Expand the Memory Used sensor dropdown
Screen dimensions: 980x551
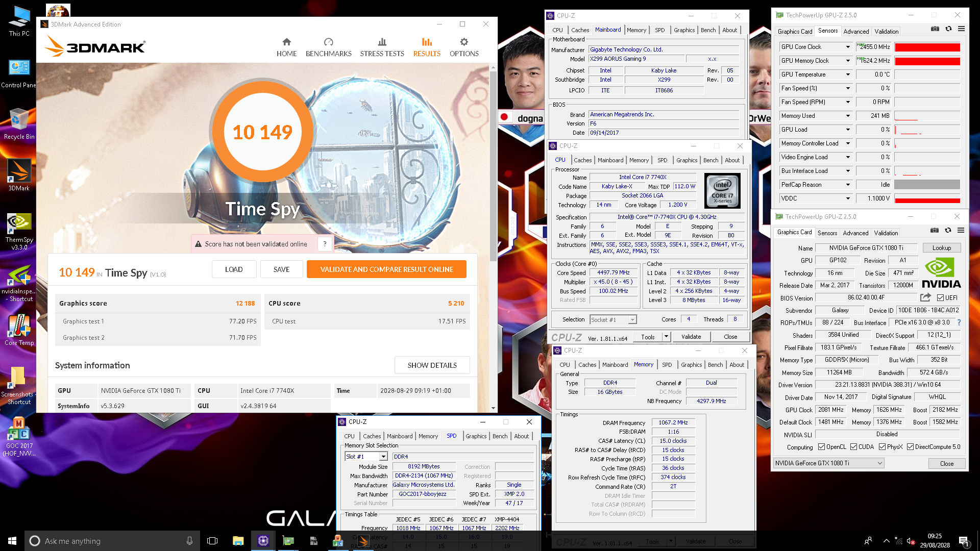coord(848,116)
